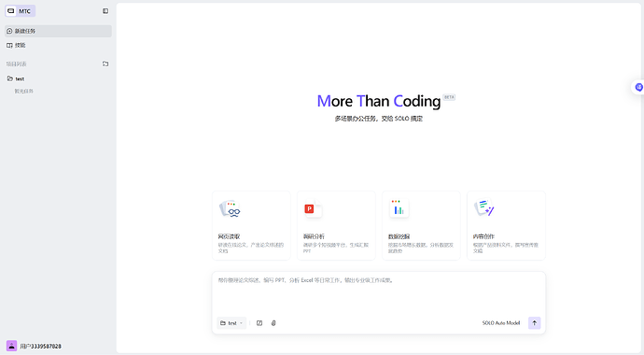Viewport: 644px width, 355px height.
Task: Select the test project folder in sidebar
Action: tap(58, 78)
